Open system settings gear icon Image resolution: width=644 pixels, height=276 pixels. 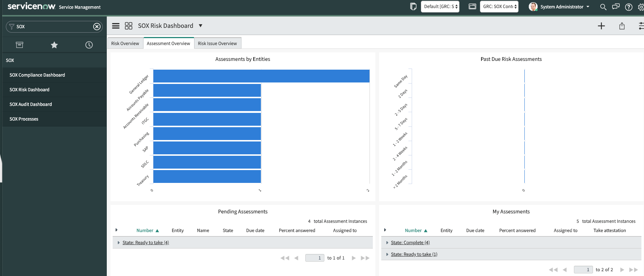click(641, 7)
